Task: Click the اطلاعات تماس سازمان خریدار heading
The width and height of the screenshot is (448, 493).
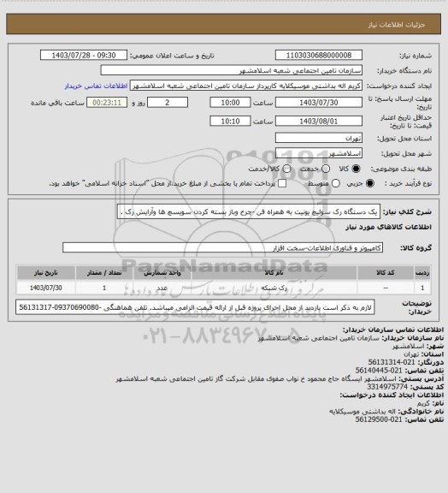Action: [393, 330]
